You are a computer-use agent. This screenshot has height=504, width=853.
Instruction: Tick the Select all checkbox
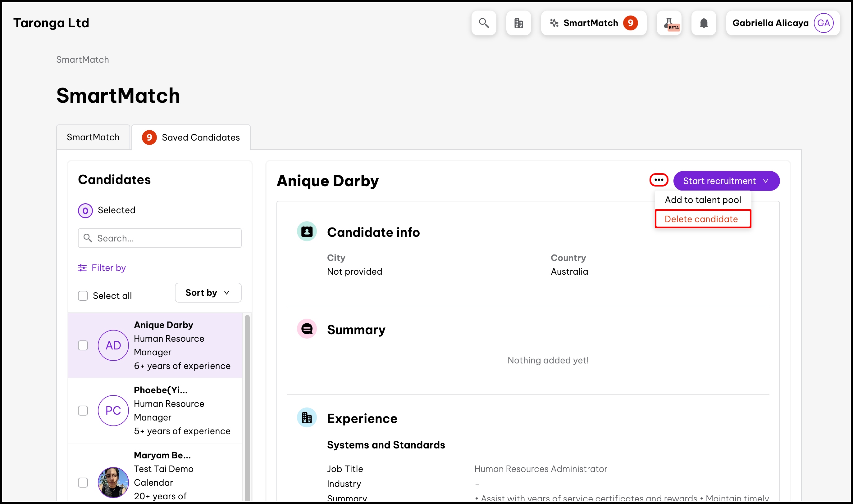(83, 296)
